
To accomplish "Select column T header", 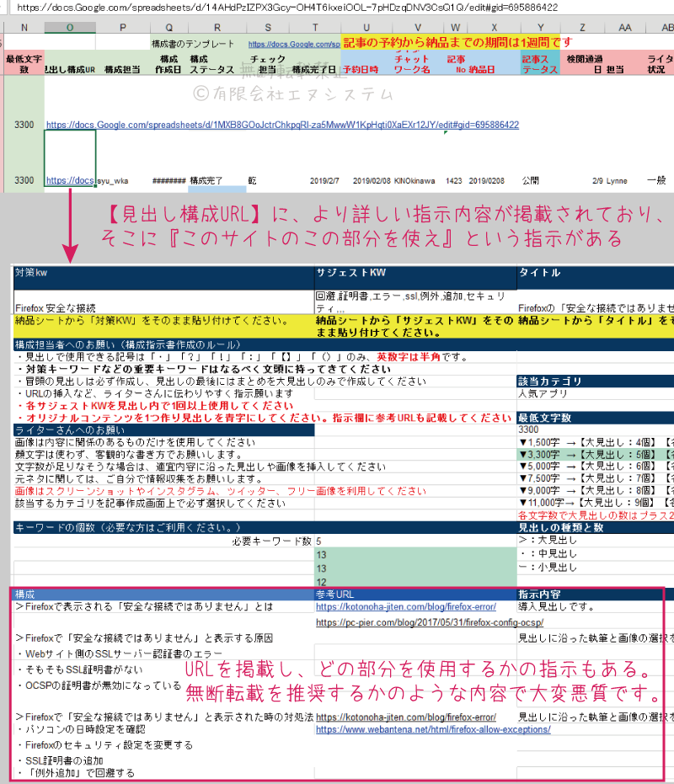I will (315, 28).
